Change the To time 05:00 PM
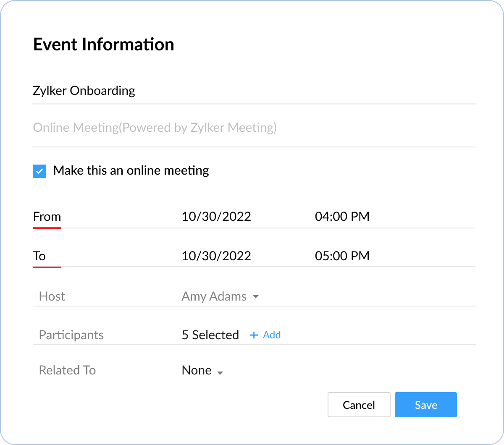The image size is (504, 445). tap(342, 256)
